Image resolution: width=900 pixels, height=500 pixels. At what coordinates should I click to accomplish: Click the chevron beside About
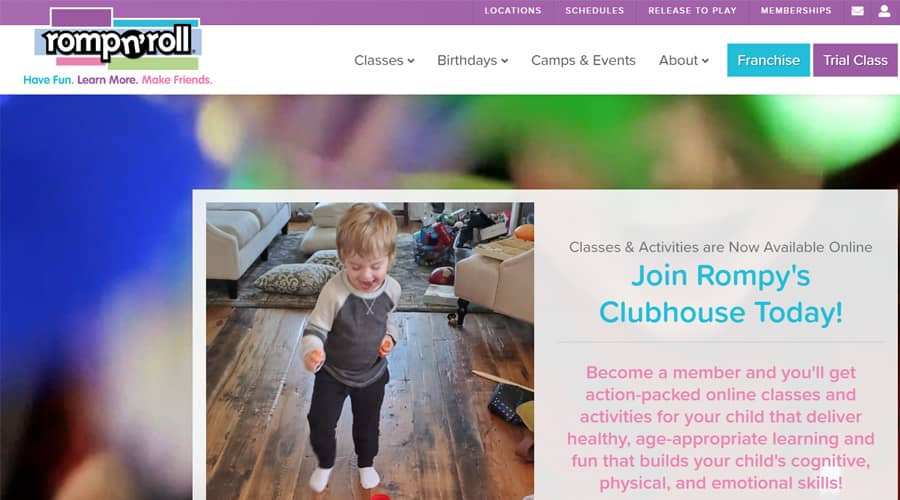coord(705,61)
